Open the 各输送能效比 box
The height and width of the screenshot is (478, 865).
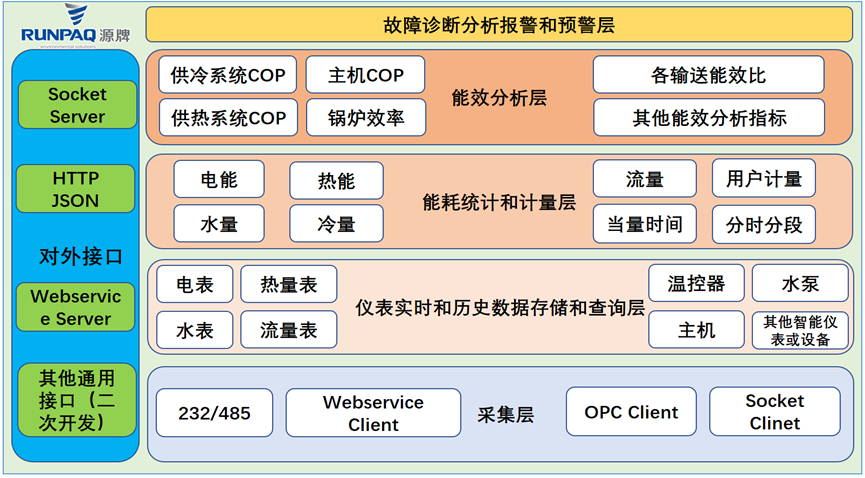point(708,75)
